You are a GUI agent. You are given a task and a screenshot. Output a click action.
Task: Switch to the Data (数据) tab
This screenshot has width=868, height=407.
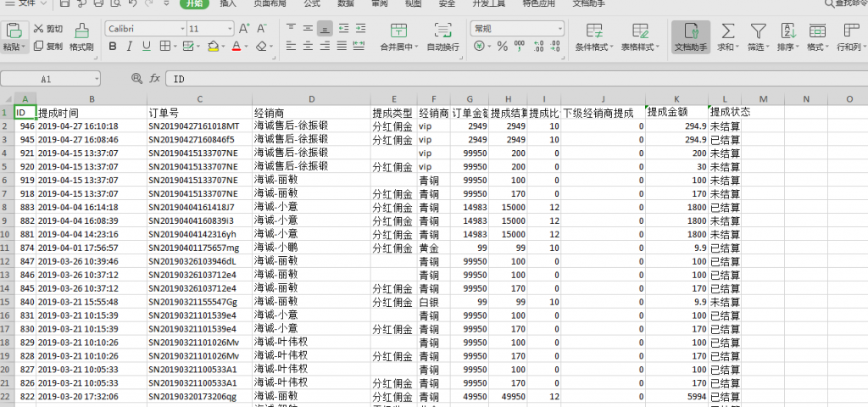click(x=346, y=3)
